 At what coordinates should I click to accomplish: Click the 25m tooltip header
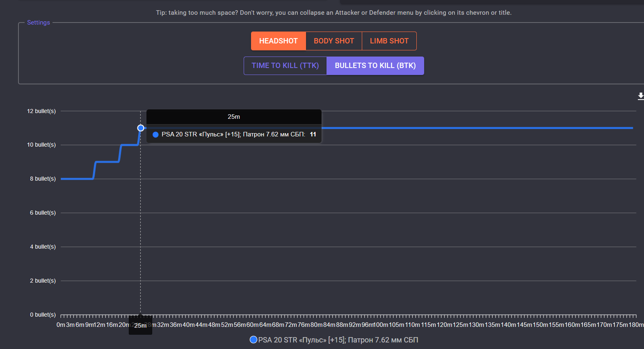pos(234,117)
